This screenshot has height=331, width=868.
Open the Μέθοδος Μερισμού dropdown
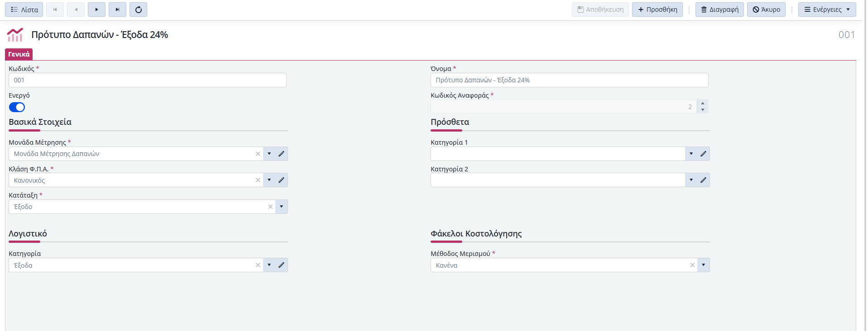pyautogui.click(x=703, y=265)
